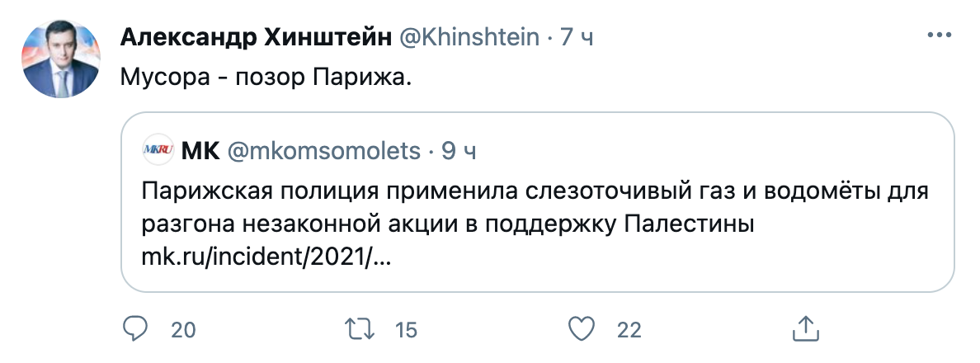The width and height of the screenshot is (980, 363).
Task: Click the tweet text "Мусора - позор Парижа."
Action: [x=266, y=78]
